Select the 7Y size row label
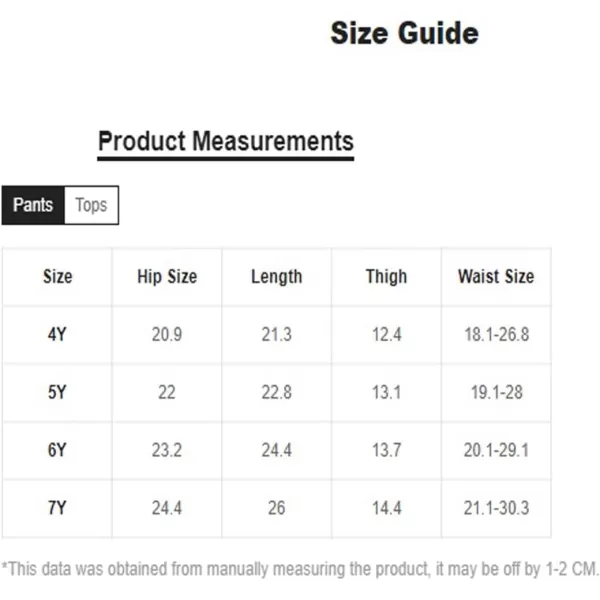 click(57, 508)
